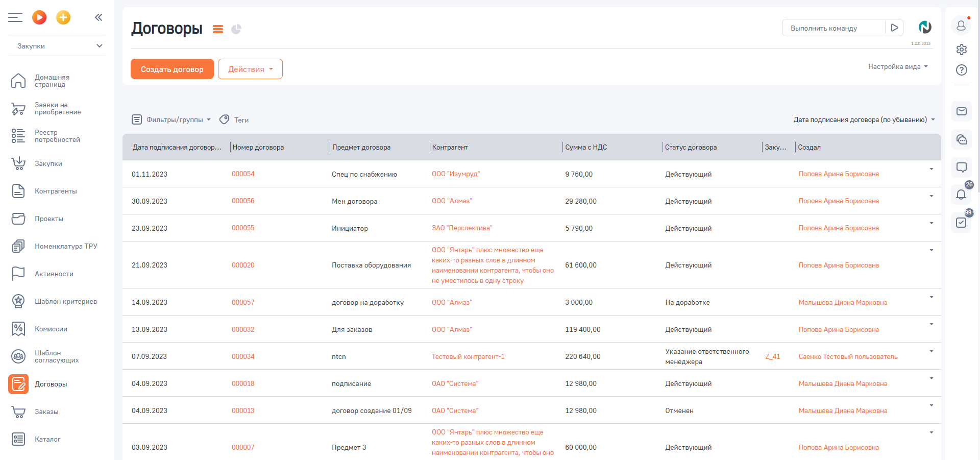Open Активности section

(56, 274)
